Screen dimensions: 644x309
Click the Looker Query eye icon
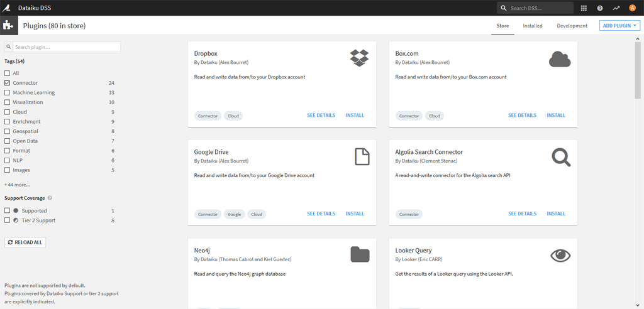[x=560, y=255]
